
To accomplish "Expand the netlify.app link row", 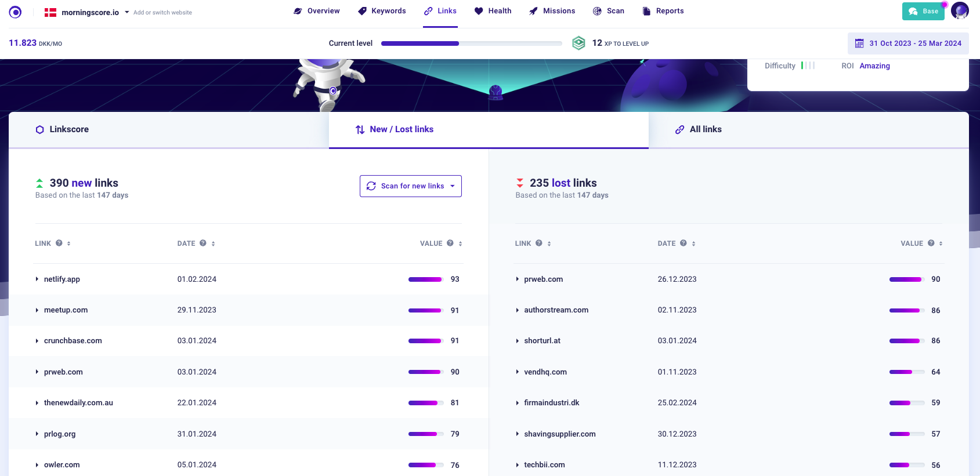I will click(x=37, y=279).
